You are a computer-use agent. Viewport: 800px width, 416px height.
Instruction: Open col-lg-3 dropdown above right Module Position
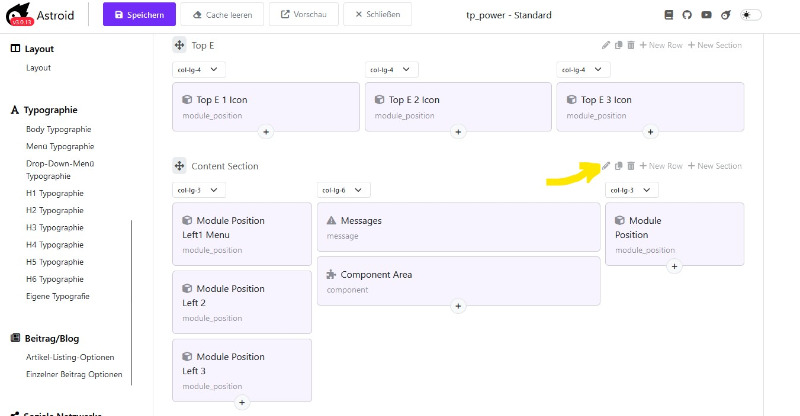[x=632, y=190]
